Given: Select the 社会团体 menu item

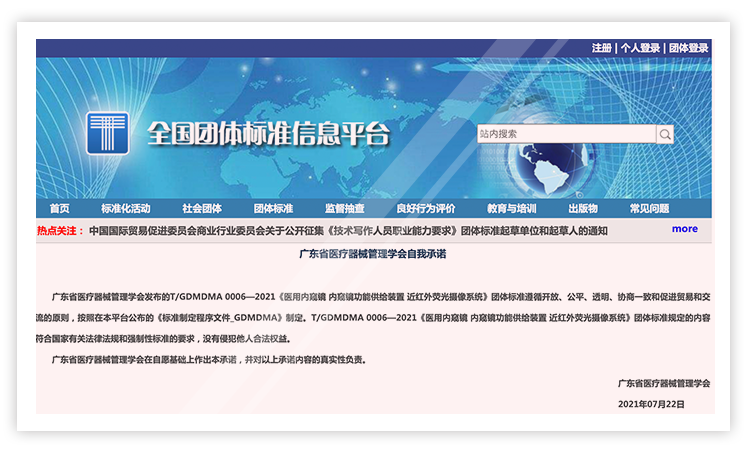Looking at the screenshot, I should (202, 209).
